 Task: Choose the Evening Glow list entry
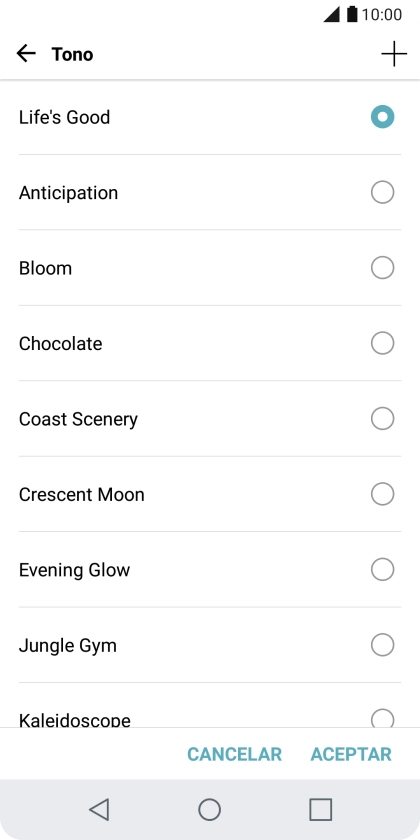click(210, 569)
